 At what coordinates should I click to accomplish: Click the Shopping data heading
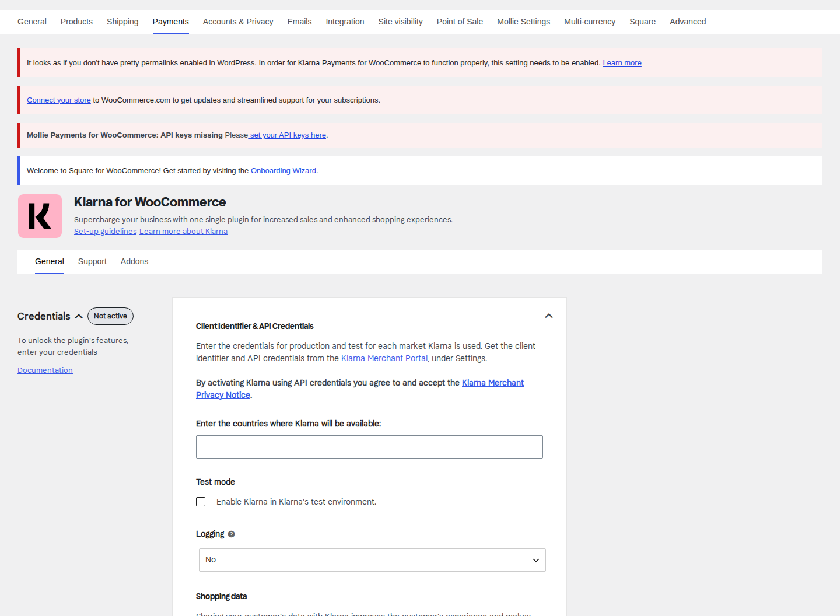point(221,596)
